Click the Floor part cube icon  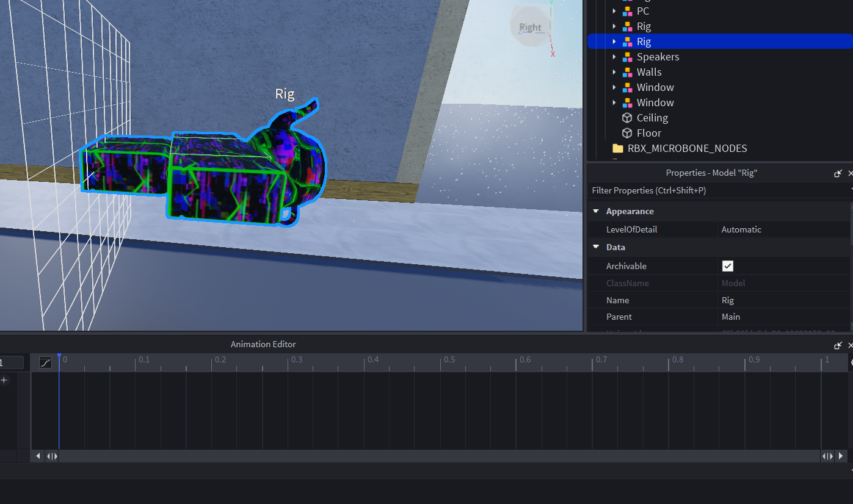click(626, 133)
